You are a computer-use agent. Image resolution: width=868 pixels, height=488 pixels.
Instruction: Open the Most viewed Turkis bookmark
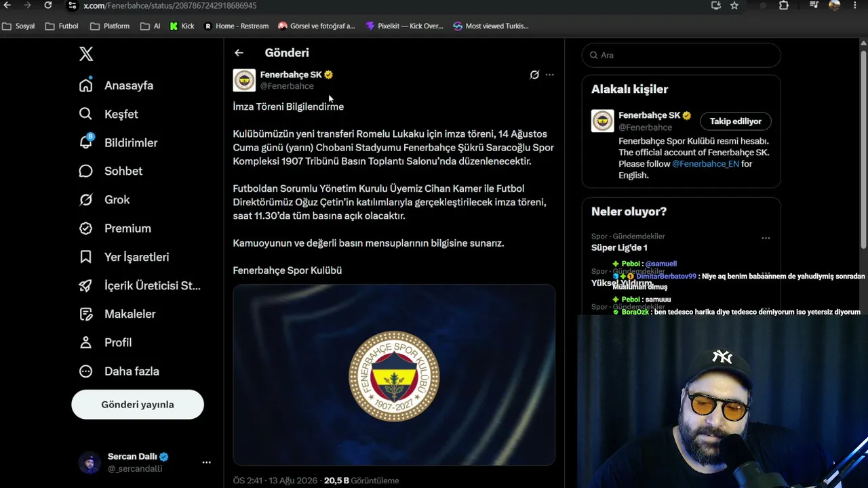click(x=491, y=26)
